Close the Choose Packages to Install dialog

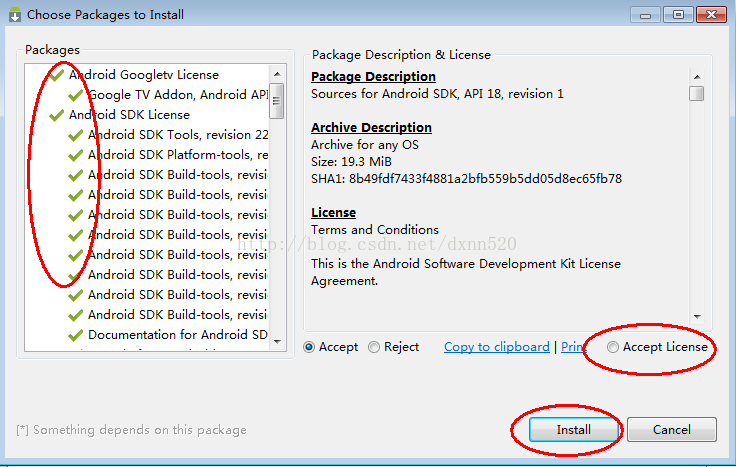click(x=711, y=15)
